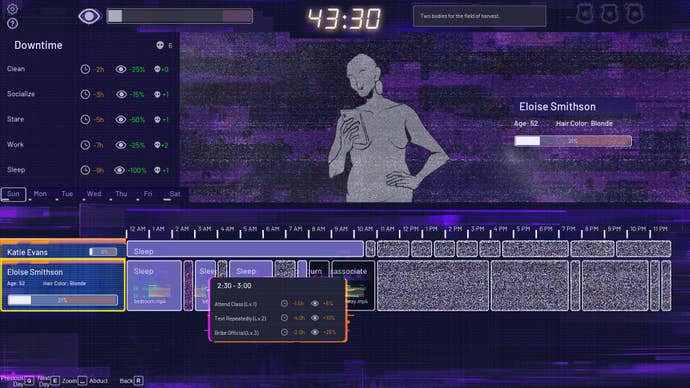Viewport: 690px width, 388px height.
Task: Click the bar in Eloise Smithson's list card
Action: click(62, 300)
